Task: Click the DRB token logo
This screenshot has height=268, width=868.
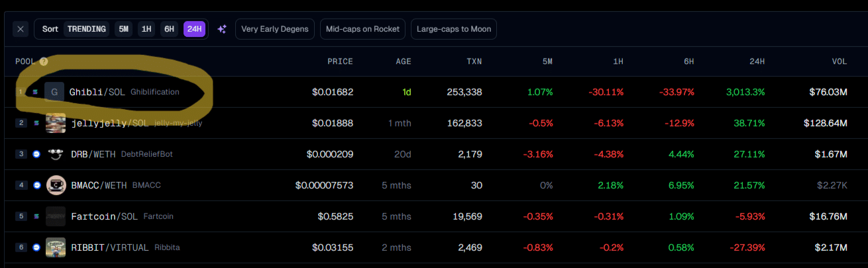Action: [56, 154]
